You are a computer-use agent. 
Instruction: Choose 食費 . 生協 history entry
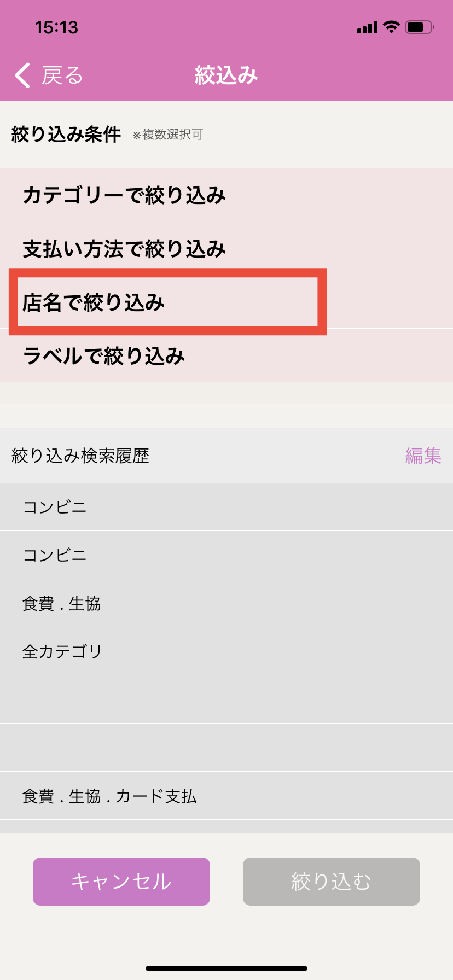[62, 603]
